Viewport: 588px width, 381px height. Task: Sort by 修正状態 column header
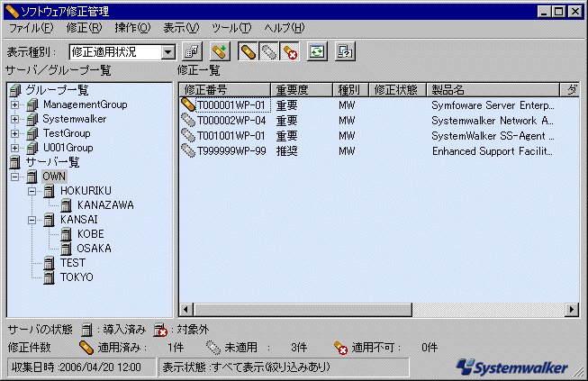[x=397, y=90]
